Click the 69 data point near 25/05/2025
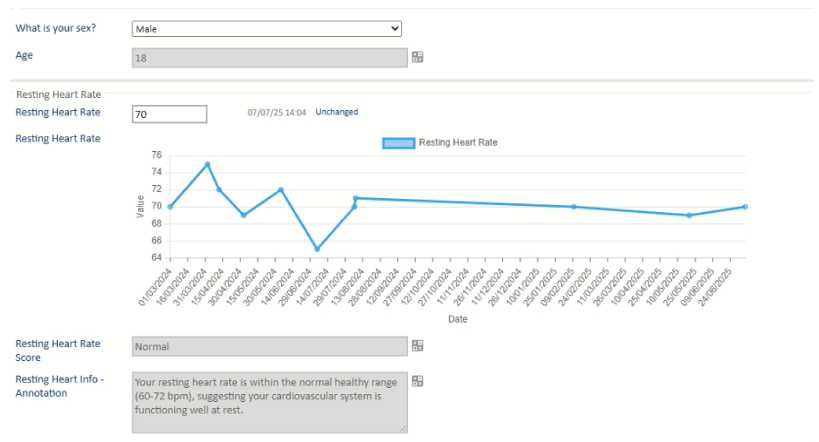Viewport: 819px width, 442px height. (689, 215)
